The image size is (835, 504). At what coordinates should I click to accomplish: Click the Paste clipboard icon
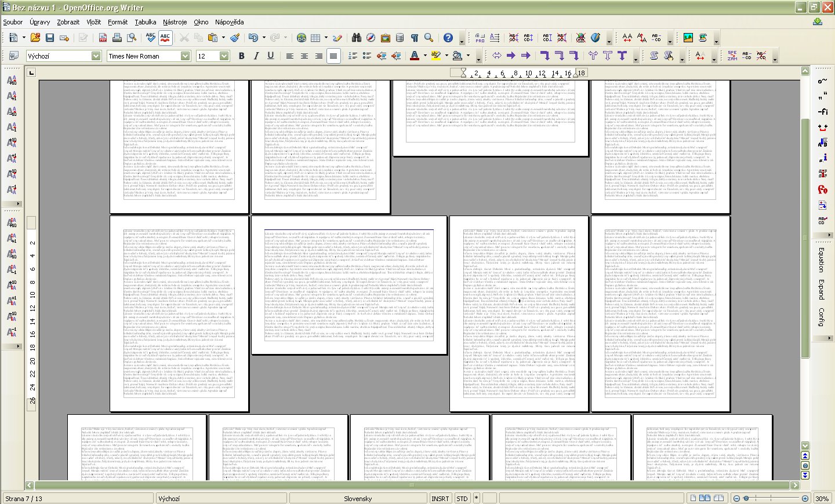coord(212,38)
